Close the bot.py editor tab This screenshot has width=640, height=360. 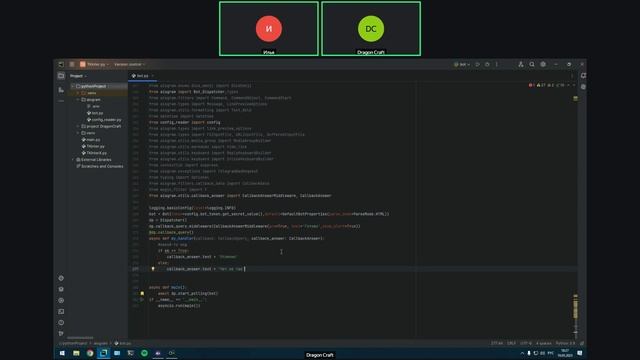(x=153, y=76)
